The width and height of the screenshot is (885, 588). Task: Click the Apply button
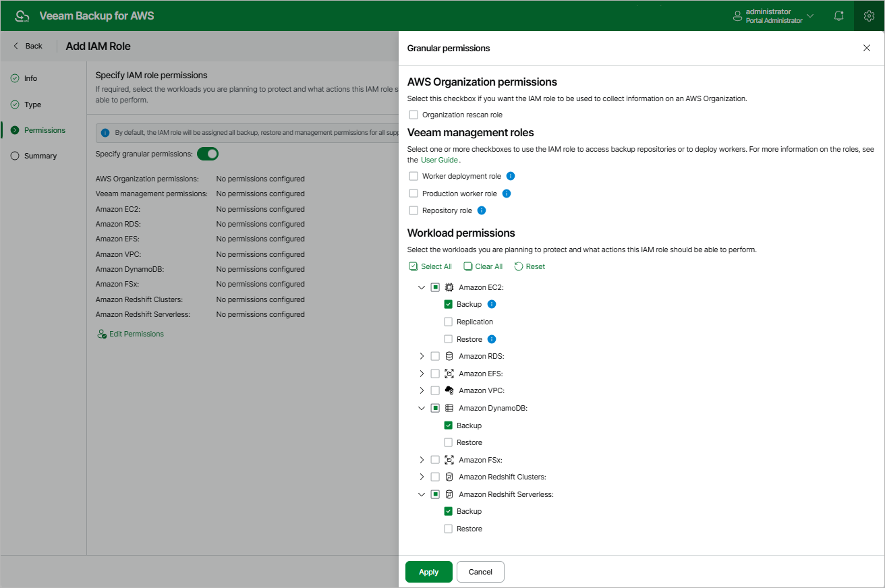429,572
